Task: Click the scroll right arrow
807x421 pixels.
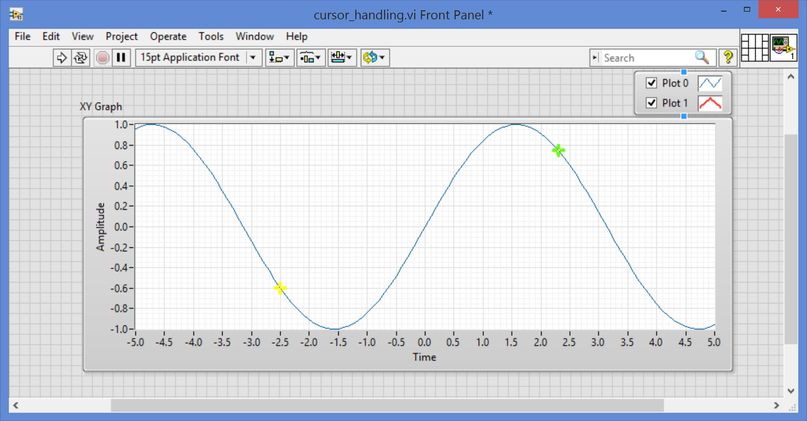Action: [777, 406]
